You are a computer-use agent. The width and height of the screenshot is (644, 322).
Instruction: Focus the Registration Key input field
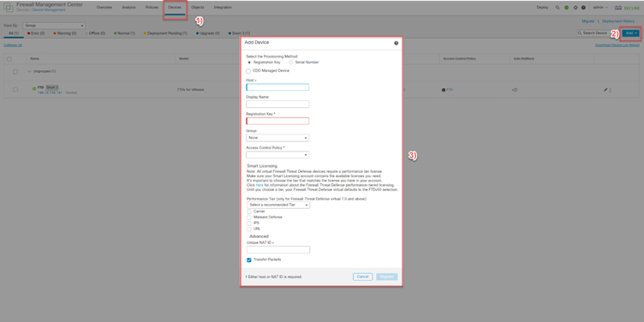(277, 121)
